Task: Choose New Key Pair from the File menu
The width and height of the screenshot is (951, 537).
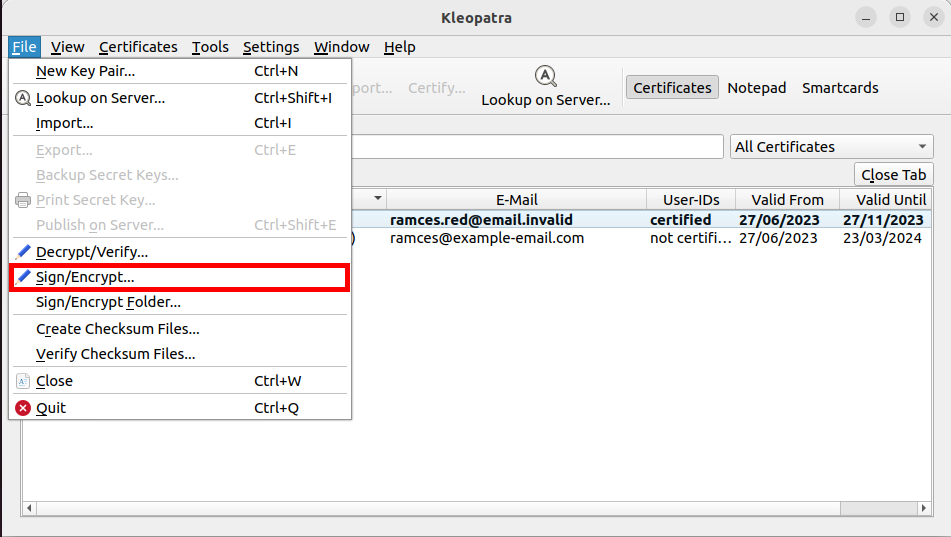Action: 180,71
